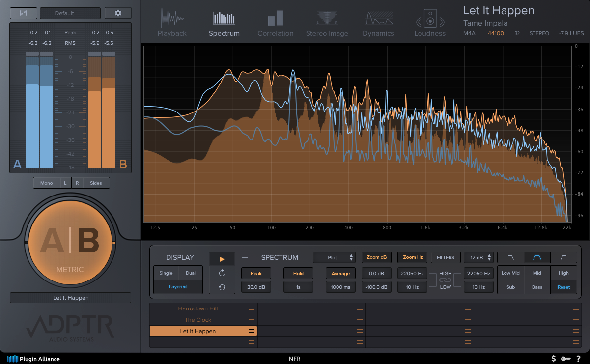The image size is (590, 364).
Task: Switch to the Correlation tab
Action: click(275, 24)
